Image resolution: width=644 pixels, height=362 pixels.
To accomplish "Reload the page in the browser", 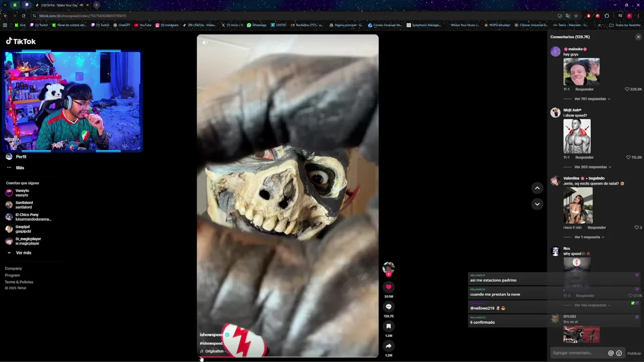I will point(24,16).
